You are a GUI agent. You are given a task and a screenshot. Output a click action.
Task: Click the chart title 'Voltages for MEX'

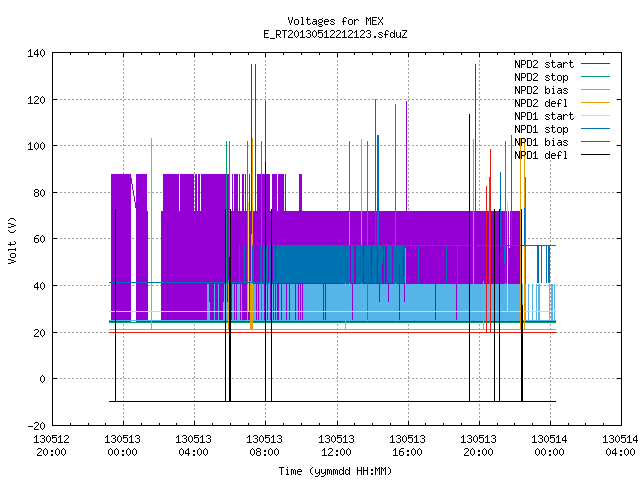click(336, 21)
